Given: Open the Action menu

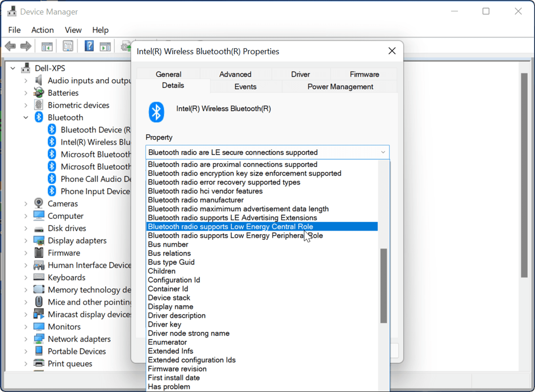Looking at the screenshot, I should click(x=42, y=30).
